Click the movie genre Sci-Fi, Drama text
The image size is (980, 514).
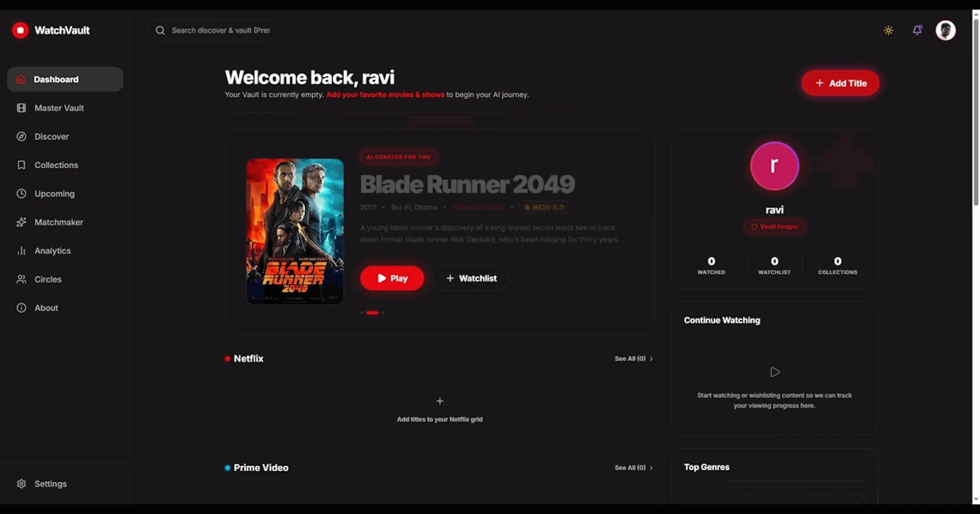click(413, 207)
